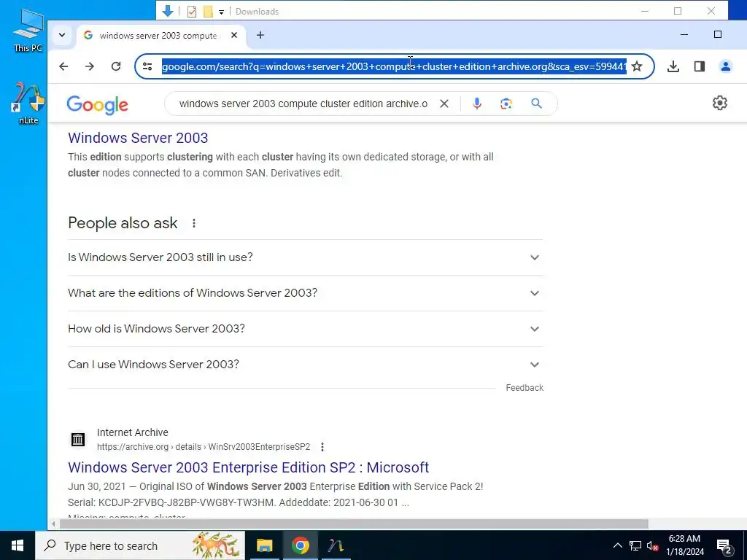Toggle Chrome side panel
This screenshot has width=747, height=560.
click(x=700, y=66)
